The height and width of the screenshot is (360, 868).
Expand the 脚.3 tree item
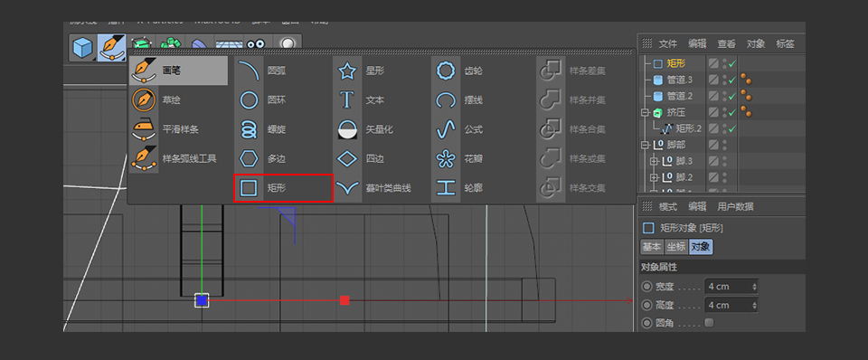coord(654,161)
